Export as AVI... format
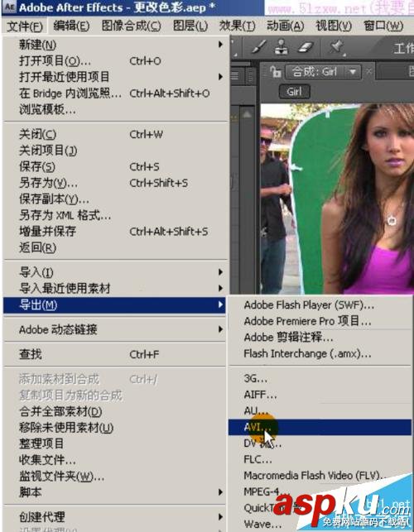This screenshot has height=532, width=414. (320, 427)
